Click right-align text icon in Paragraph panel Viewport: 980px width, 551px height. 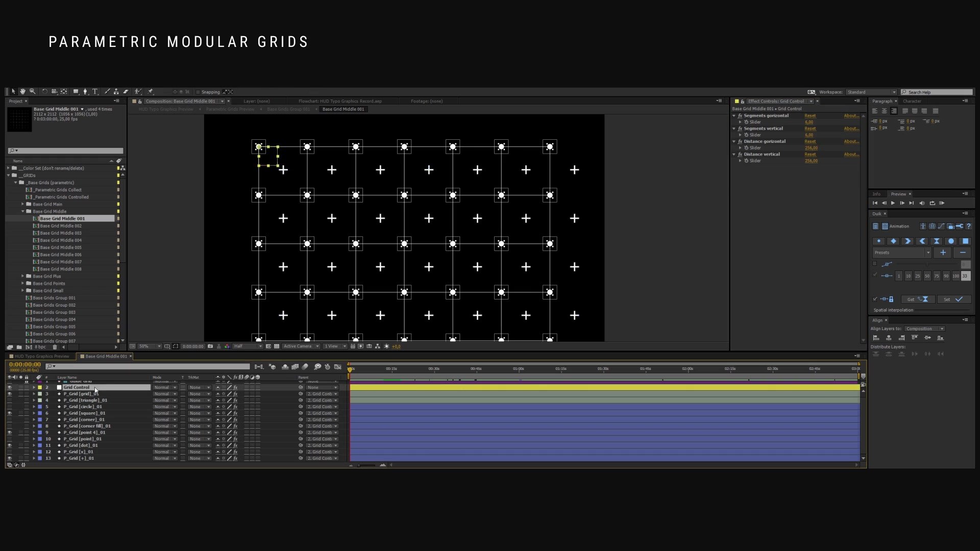click(x=894, y=111)
